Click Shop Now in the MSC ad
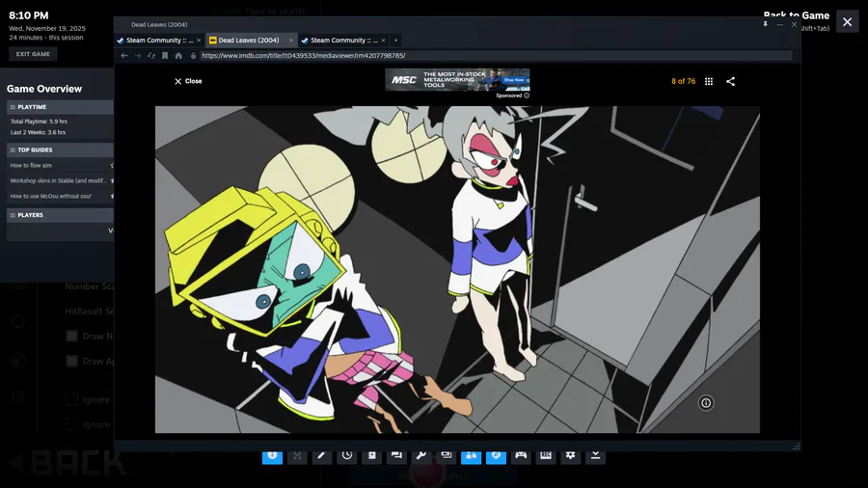Image resolution: width=868 pixels, height=488 pixels. tap(514, 80)
